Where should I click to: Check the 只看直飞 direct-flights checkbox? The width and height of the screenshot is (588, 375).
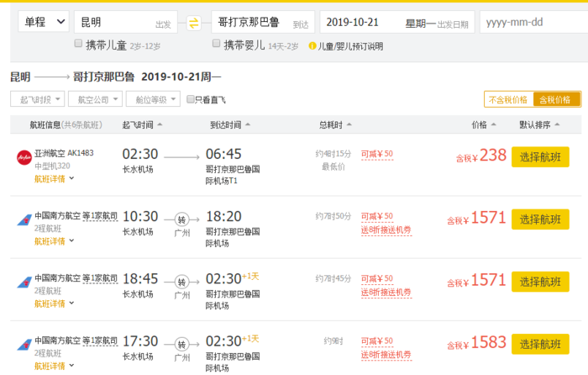pyautogui.click(x=191, y=99)
